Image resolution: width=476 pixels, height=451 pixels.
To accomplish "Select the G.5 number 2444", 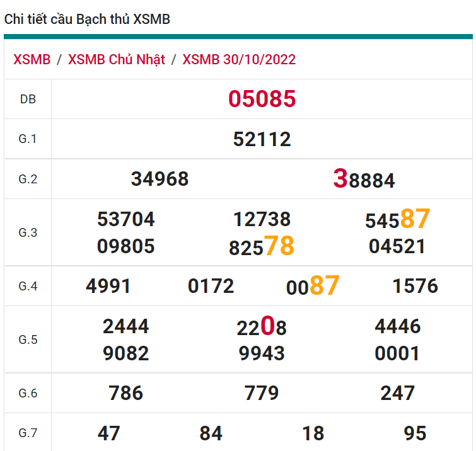I will tap(125, 327).
